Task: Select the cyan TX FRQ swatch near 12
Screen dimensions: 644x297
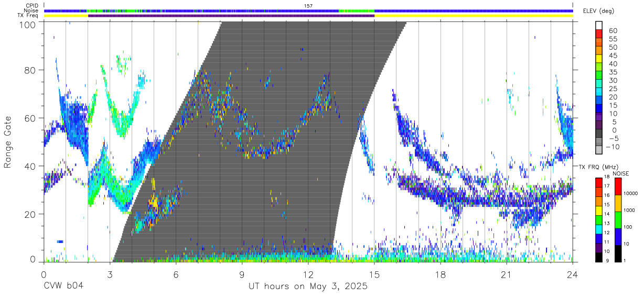Action: (598, 229)
